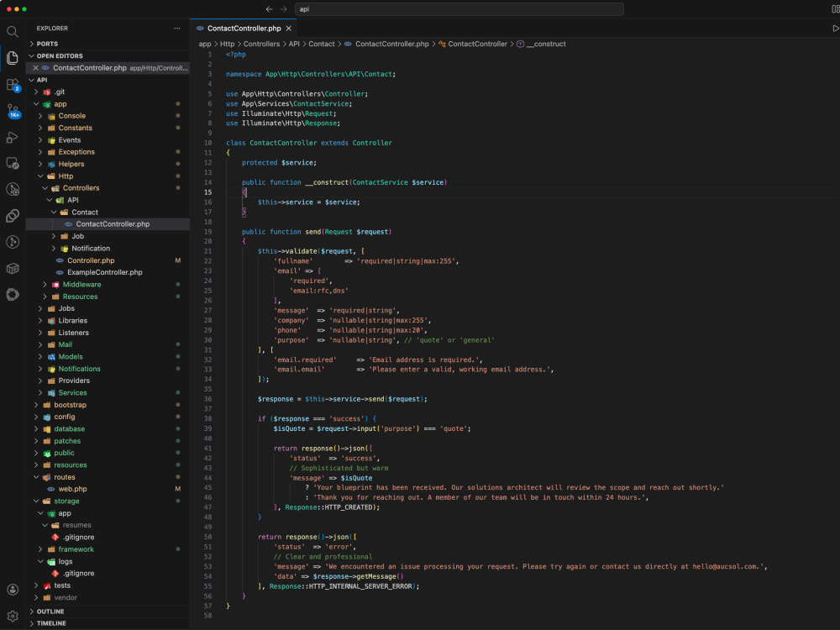
Task: Expand the .git folder
Action: tap(108, 92)
